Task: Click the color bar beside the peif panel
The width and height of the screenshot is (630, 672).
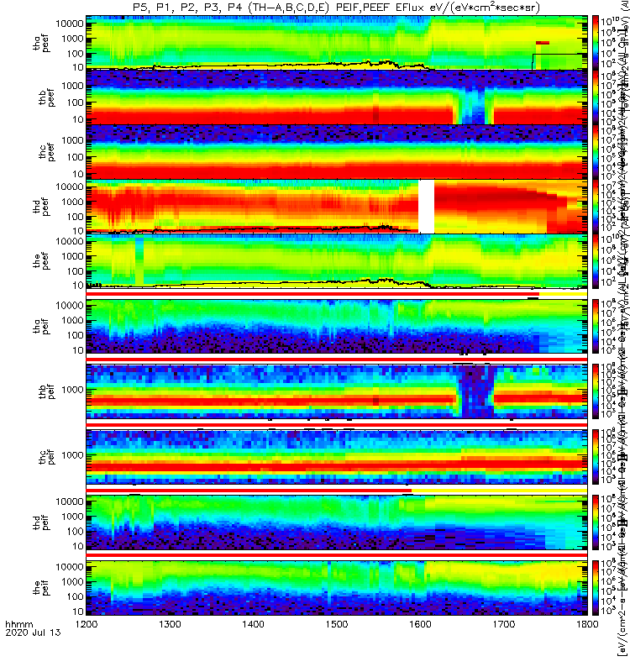Action: (x=596, y=587)
